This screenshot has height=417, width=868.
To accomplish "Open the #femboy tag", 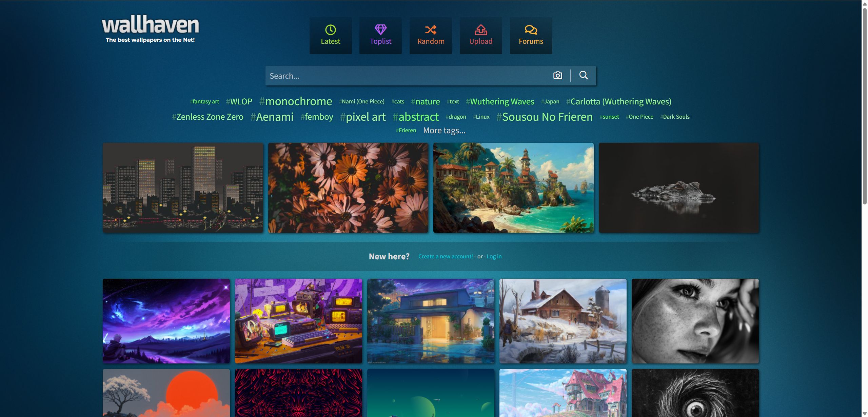I will tap(317, 117).
